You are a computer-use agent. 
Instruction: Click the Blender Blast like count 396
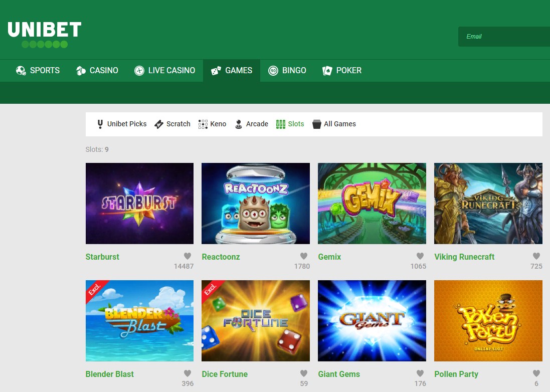(188, 383)
